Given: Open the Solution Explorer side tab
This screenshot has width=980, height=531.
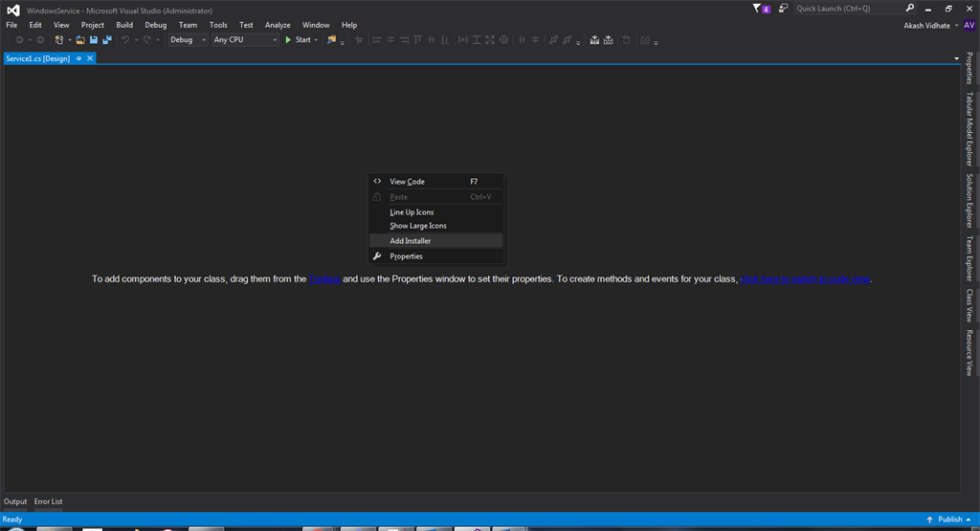Looking at the screenshot, I should pyautogui.click(x=969, y=201).
